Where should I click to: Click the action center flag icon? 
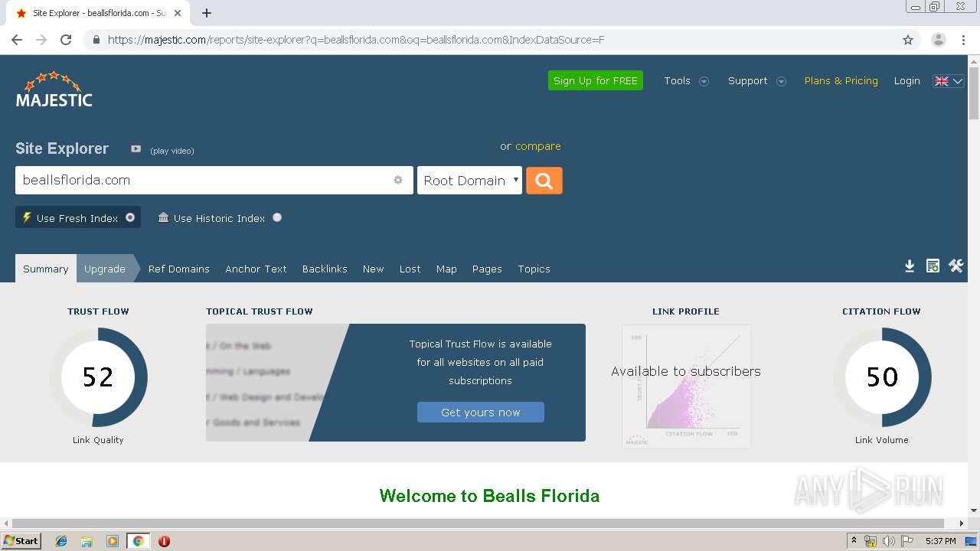coord(908,541)
